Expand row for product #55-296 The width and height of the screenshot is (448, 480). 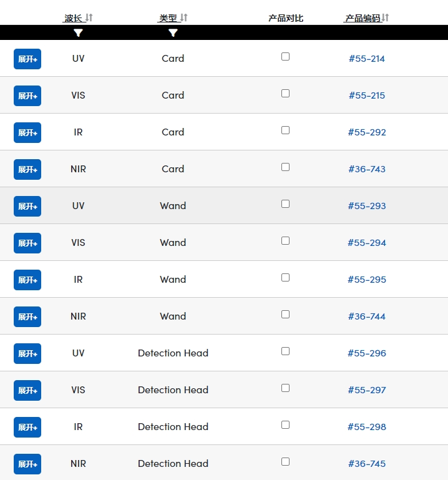pos(27,353)
